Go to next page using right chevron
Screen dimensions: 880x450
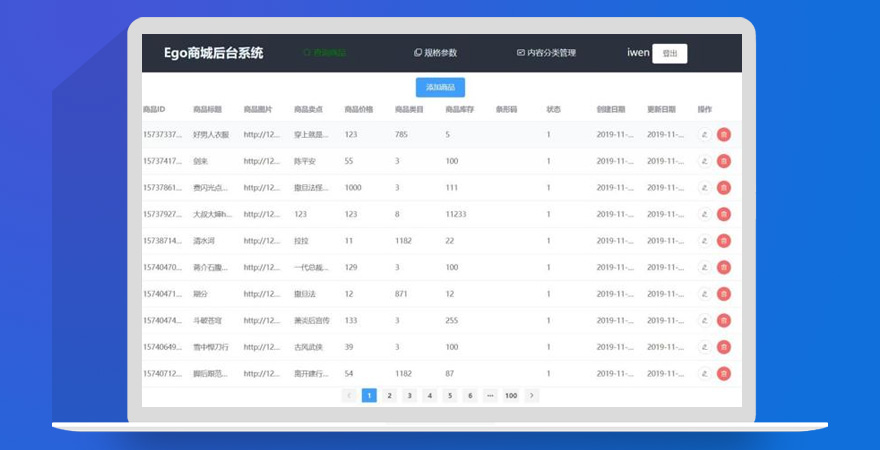[532, 396]
